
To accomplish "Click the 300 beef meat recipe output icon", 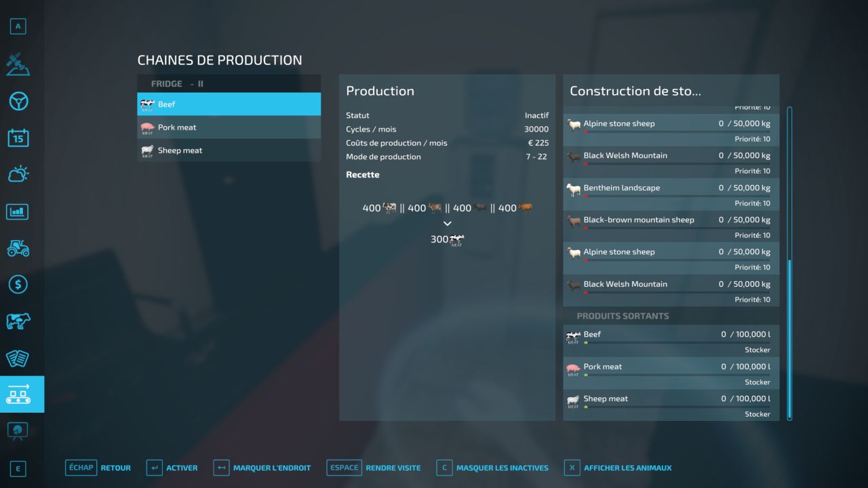I will [x=457, y=240].
